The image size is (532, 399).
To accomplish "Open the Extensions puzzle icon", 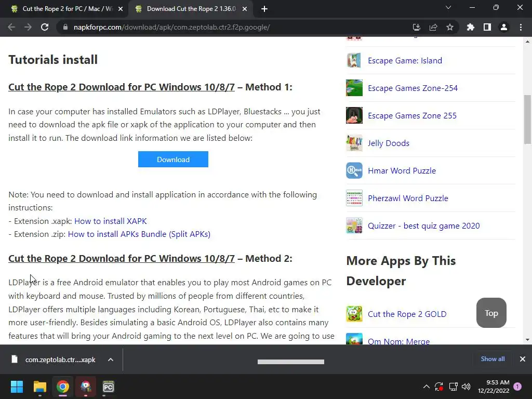I will click(x=471, y=27).
